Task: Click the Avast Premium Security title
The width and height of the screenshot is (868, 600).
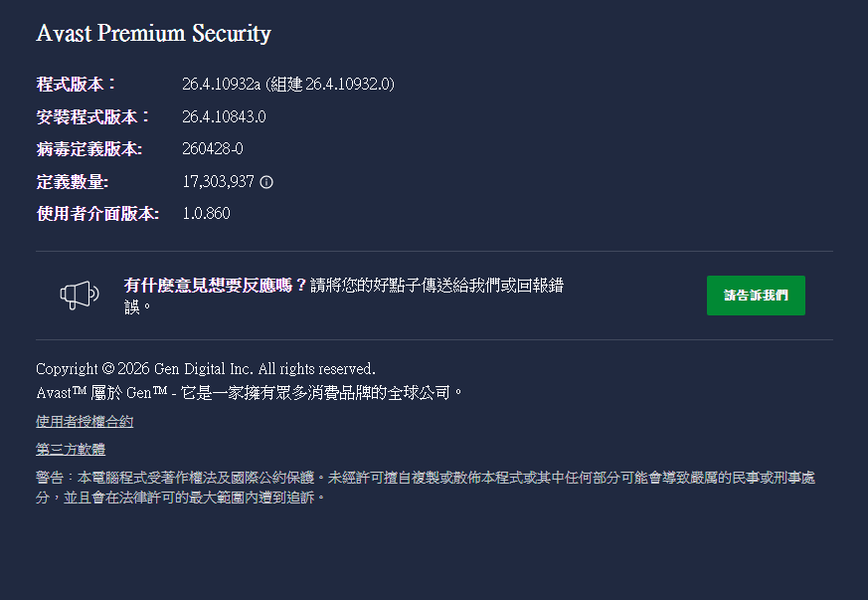Action: tap(153, 33)
